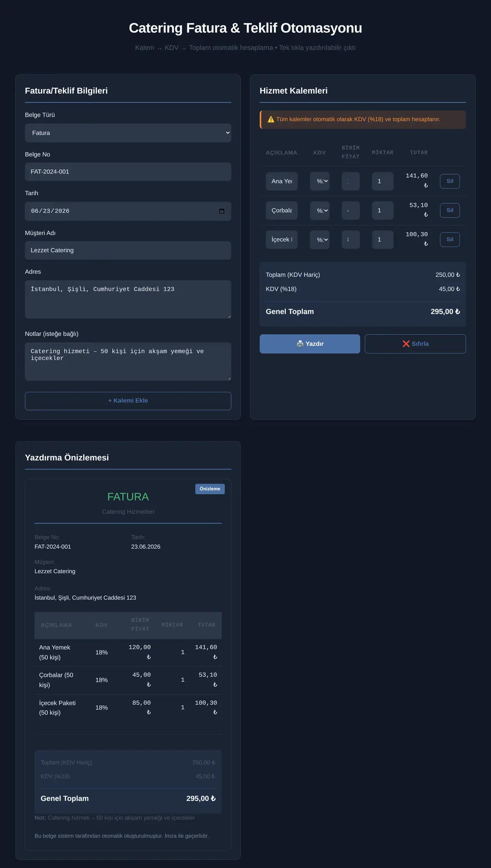Open the KDV dropdown for Ana Yemek row
The image size is (491, 868).
click(x=320, y=181)
